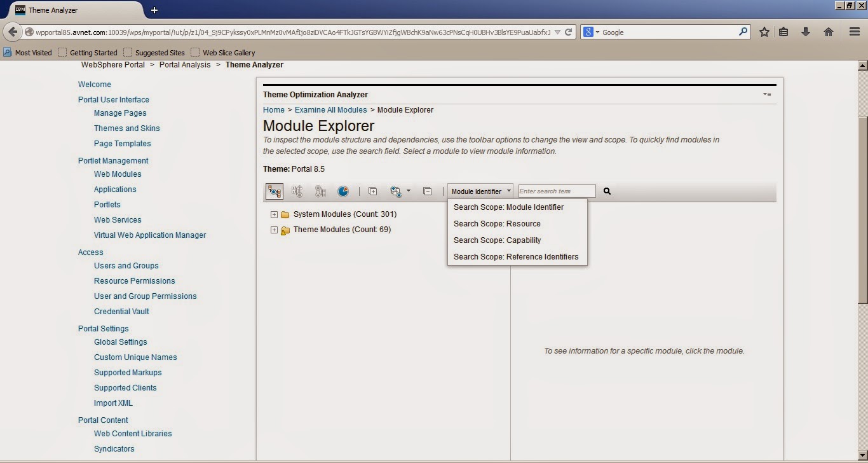Open Global Settings link
The image size is (868, 463).
click(x=121, y=342)
